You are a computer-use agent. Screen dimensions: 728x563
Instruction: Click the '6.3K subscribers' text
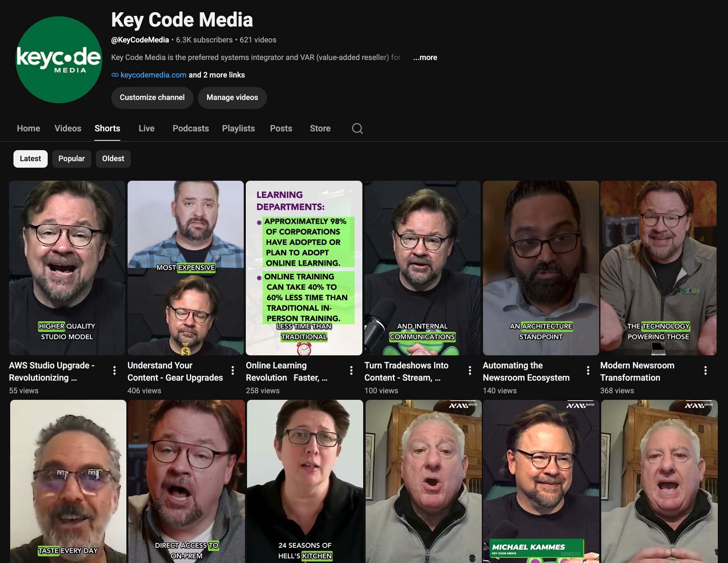[x=204, y=40]
